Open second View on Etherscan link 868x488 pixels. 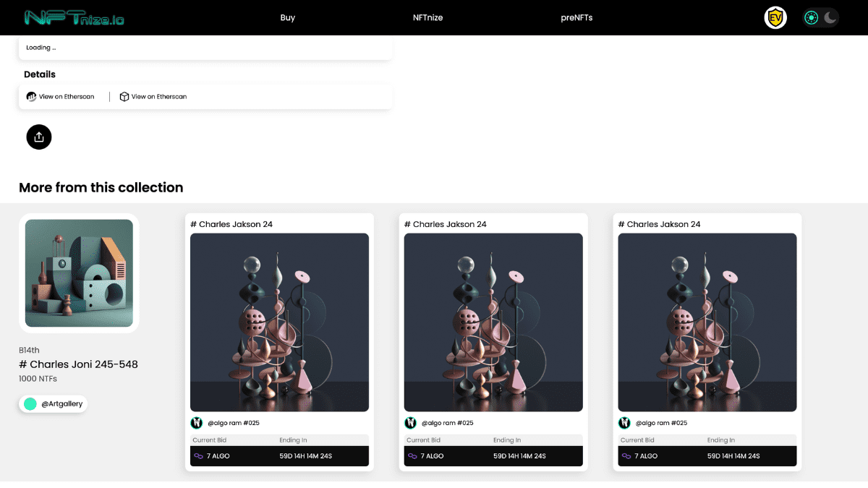158,96
